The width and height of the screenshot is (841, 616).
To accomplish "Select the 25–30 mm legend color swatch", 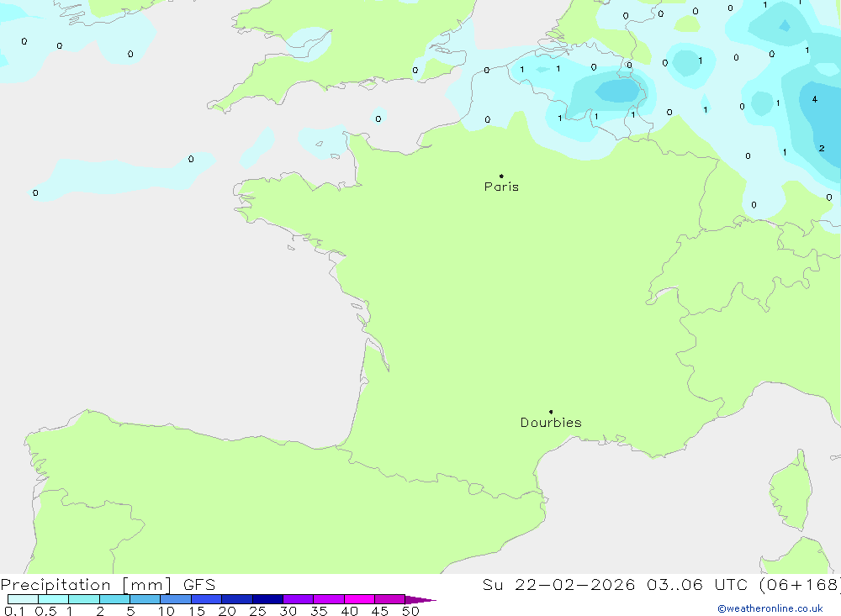I will pos(267,599).
